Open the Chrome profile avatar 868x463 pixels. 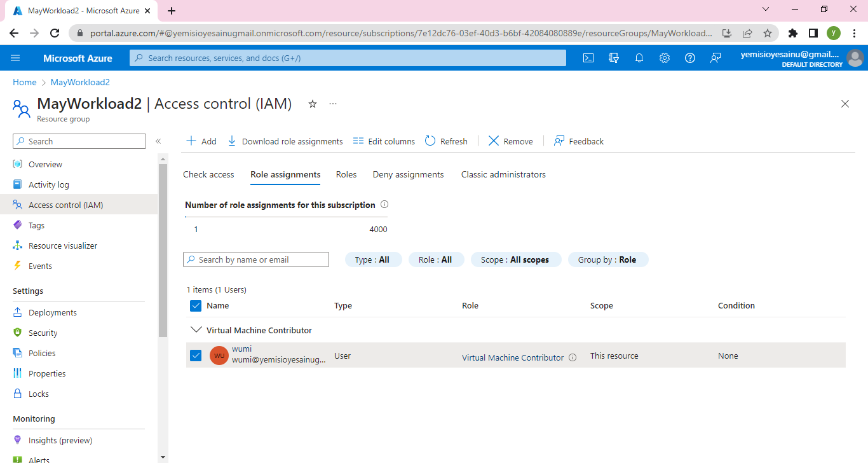point(834,33)
